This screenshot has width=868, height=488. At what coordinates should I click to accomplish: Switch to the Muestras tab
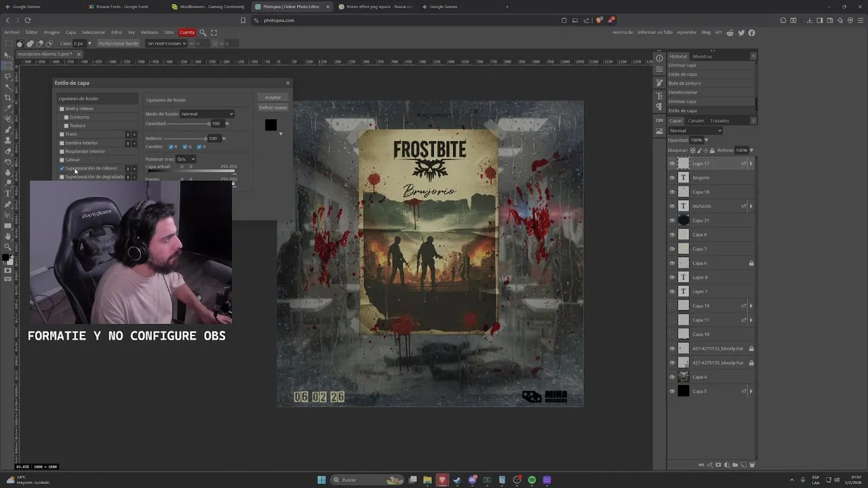tap(702, 56)
